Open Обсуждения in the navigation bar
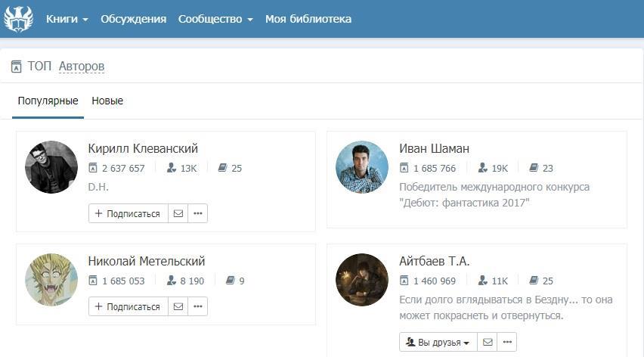The height and width of the screenshot is (357, 644). [x=133, y=19]
